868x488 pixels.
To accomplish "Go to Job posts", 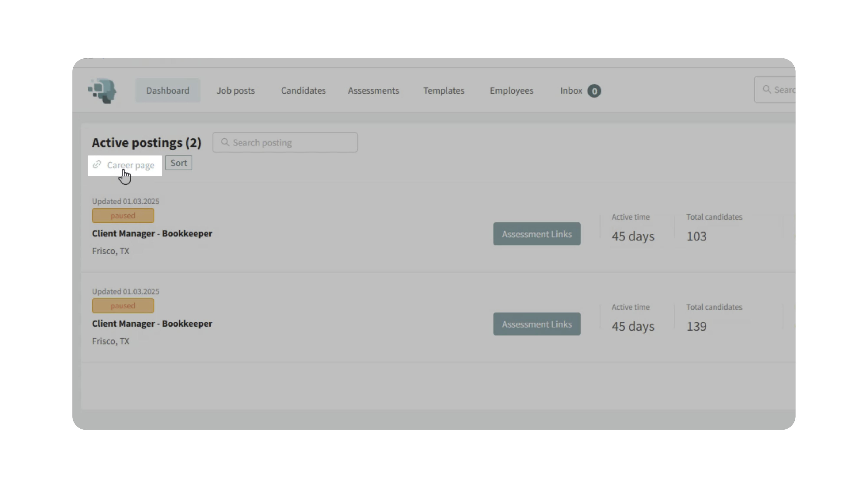I will click(236, 91).
